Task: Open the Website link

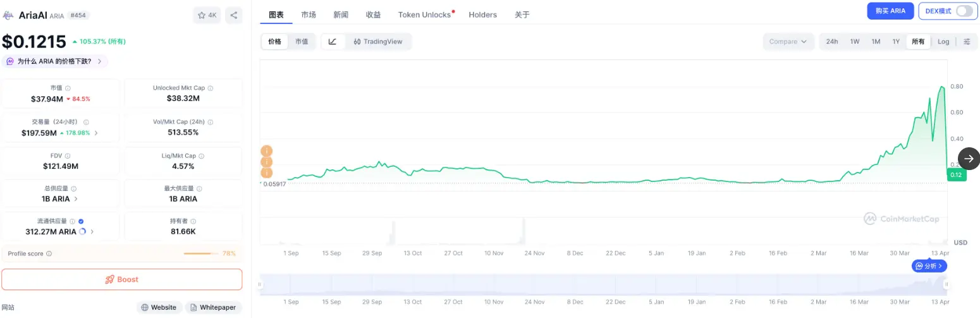Action: (159, 307)
